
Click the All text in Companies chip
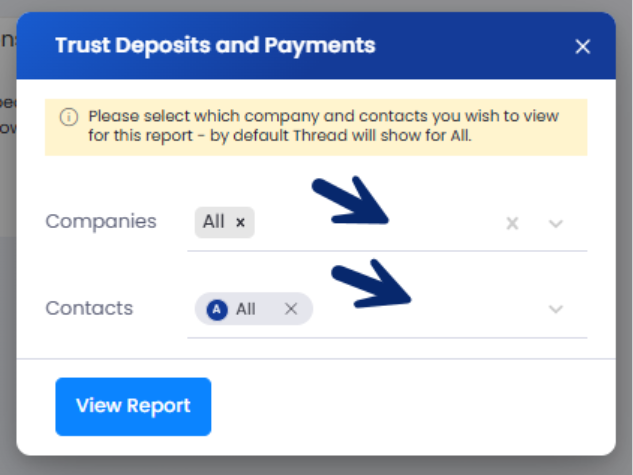(214, 222)
